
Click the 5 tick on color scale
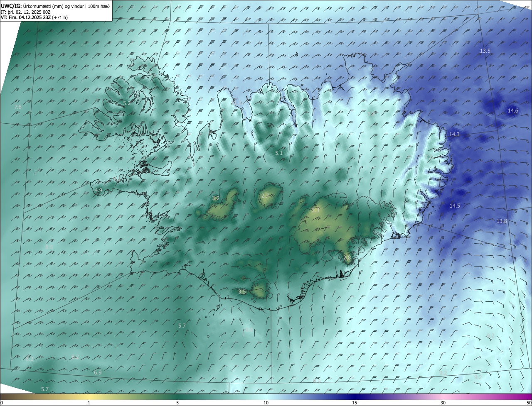(177, 403)
